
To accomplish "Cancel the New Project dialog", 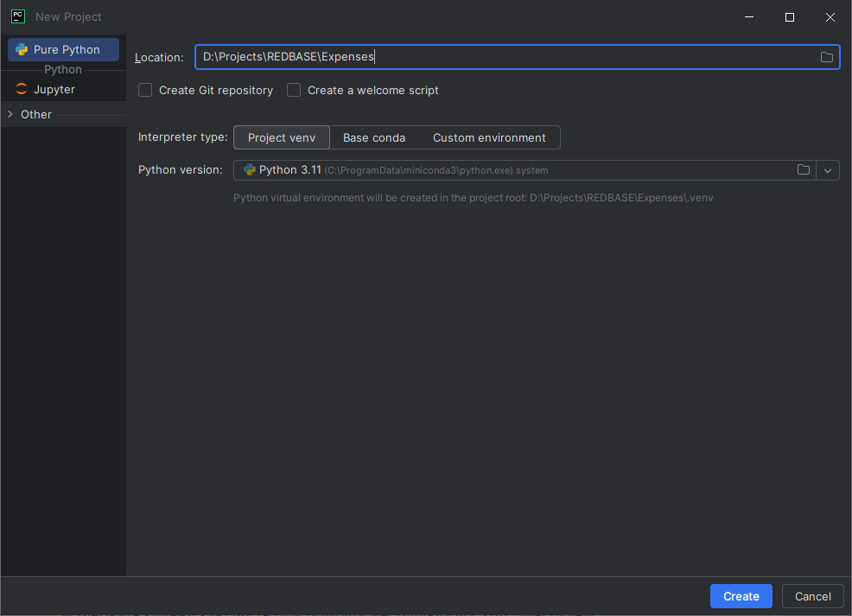I will pos(813,596).
